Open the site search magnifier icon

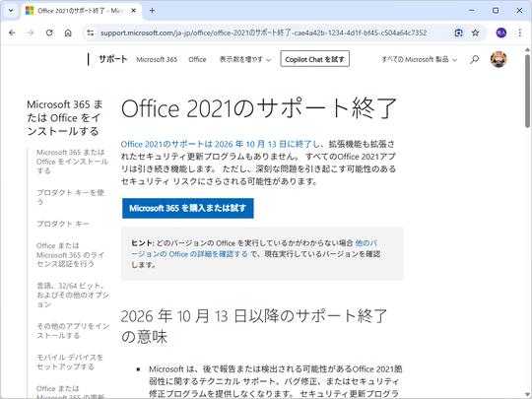pyautogui.click(x=474, y=59)
